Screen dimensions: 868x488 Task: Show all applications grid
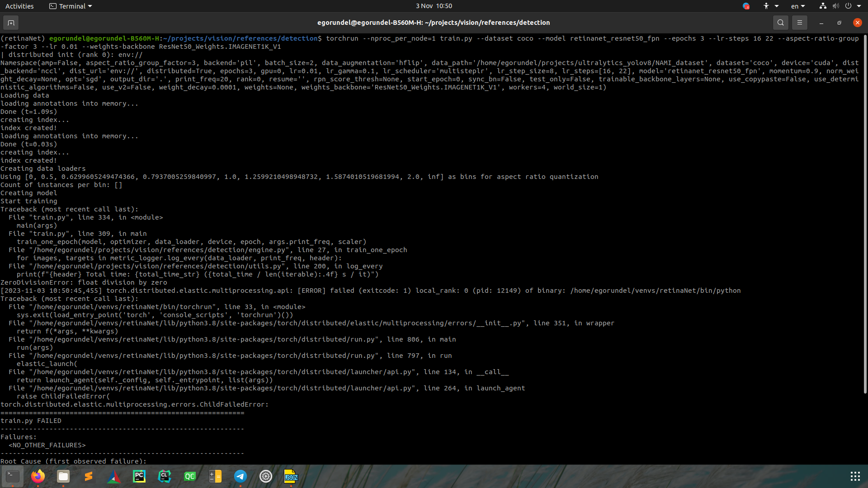click(x=855, y=476)
